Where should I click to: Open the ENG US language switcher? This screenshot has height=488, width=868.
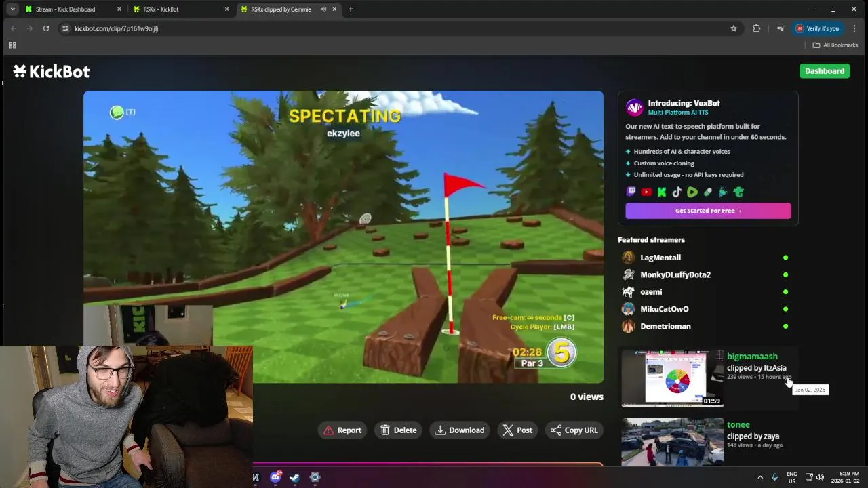(x=792, y=477)
